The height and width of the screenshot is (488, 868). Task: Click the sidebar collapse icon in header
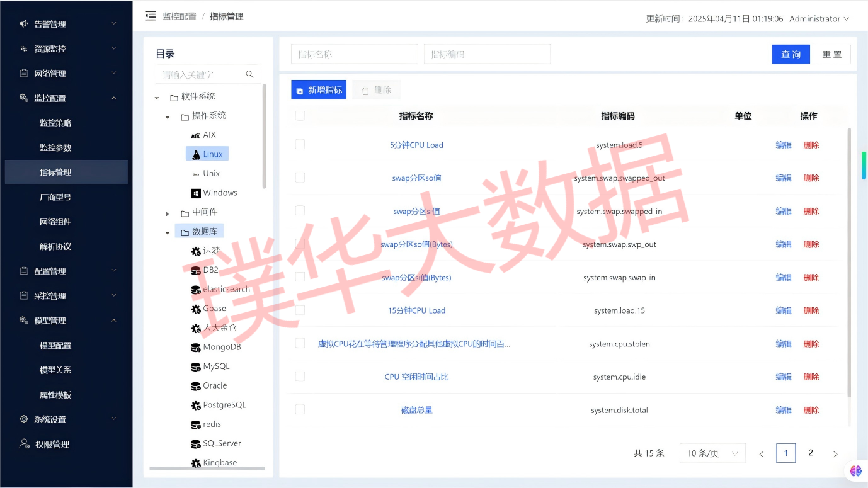[151, 16]
